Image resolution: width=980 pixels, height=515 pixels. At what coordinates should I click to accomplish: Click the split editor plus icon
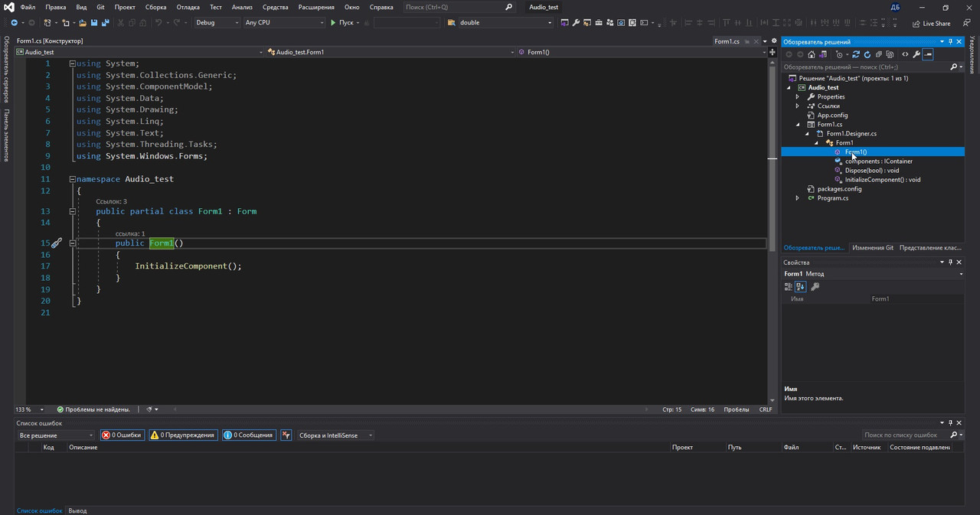point(773,52)
